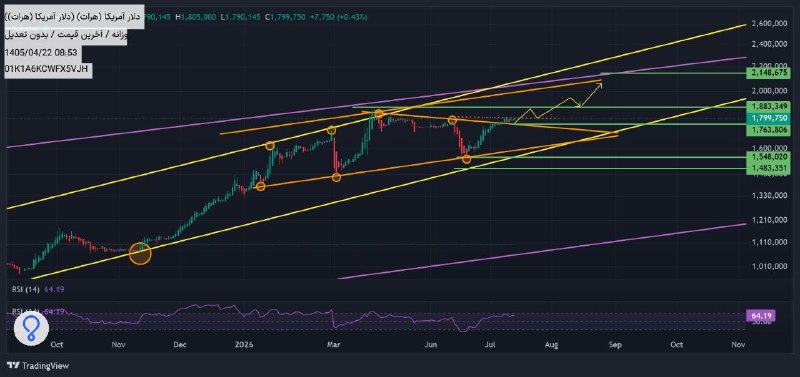800x377 pixels.
Task: Click the Nov label at axis end
Action: tap(738, 345)
